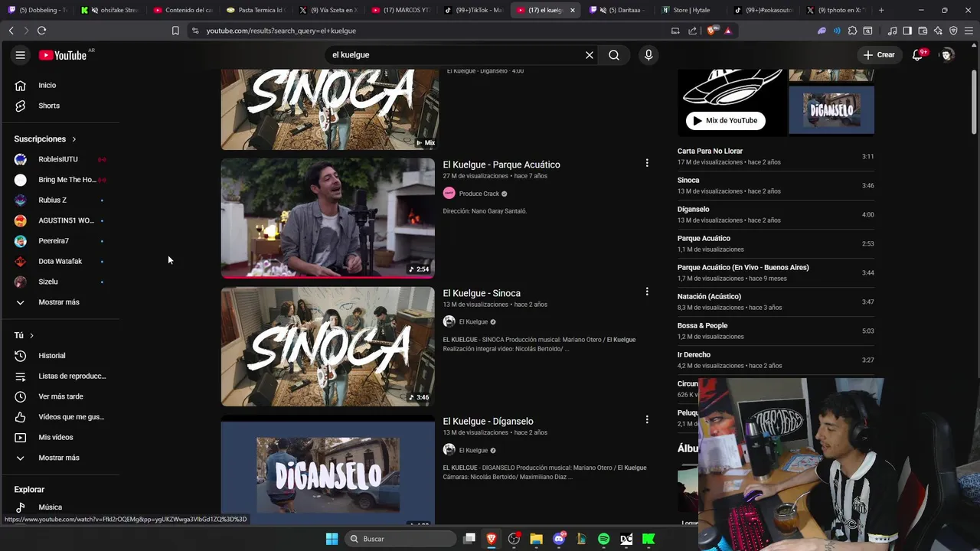Open the Brave Wallet icon
980x551 pixels.
923,31
